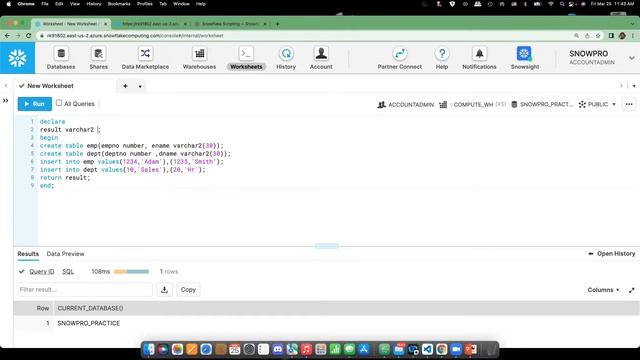Open Discord in the Dock
Image resolution: width=640 pixels, height=360 pixels.
click(x=278, y=349)
